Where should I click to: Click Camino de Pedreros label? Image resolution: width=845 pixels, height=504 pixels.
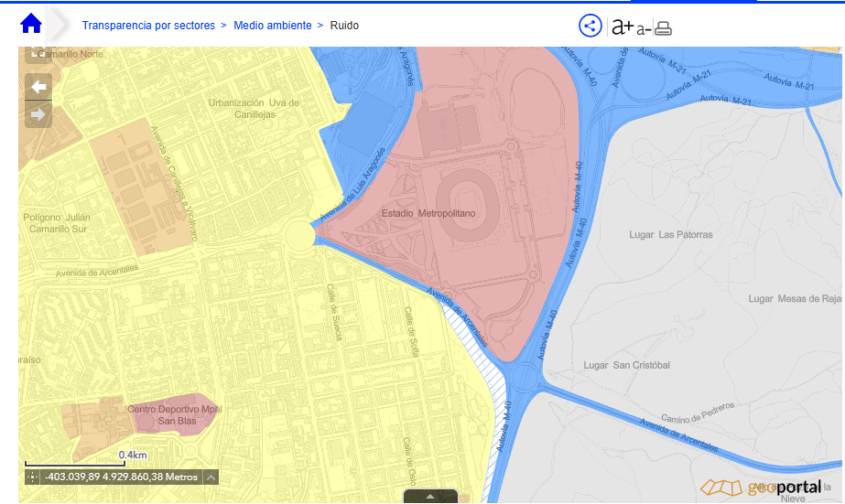point(698,413)
